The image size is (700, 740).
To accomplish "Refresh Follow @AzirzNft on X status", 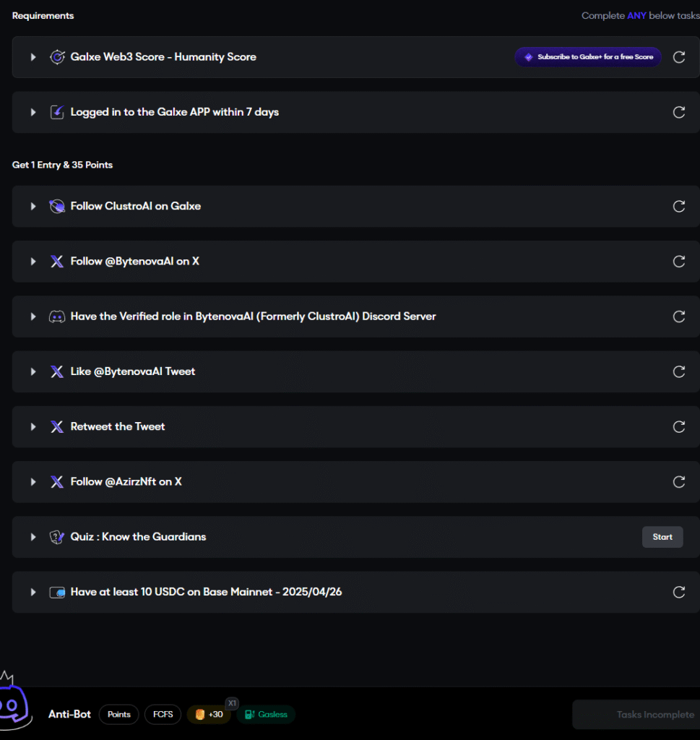I will (679, 482).
